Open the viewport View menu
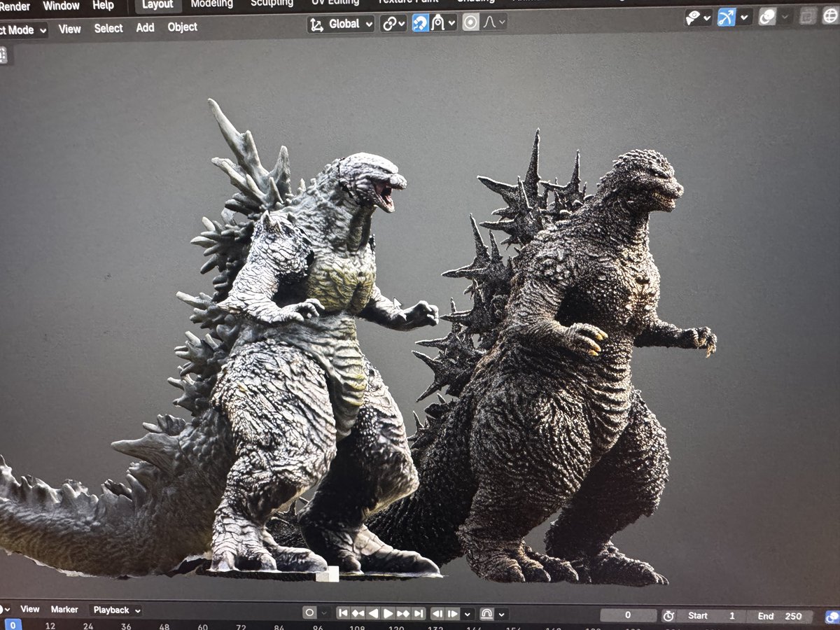 pos(69,29)
